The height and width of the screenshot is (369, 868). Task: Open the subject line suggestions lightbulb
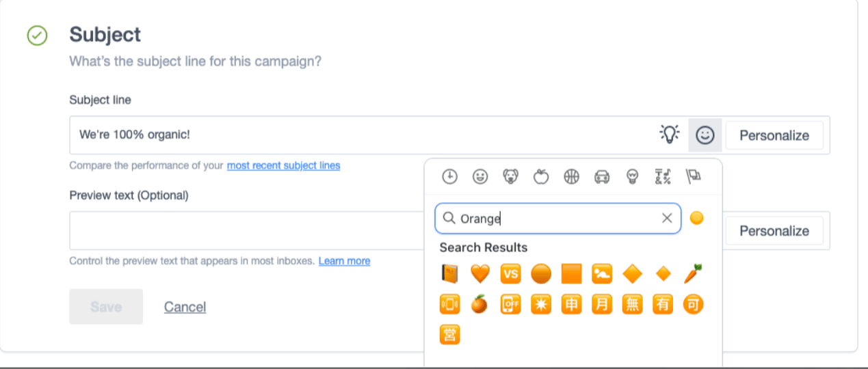click(x=670, y=135)
